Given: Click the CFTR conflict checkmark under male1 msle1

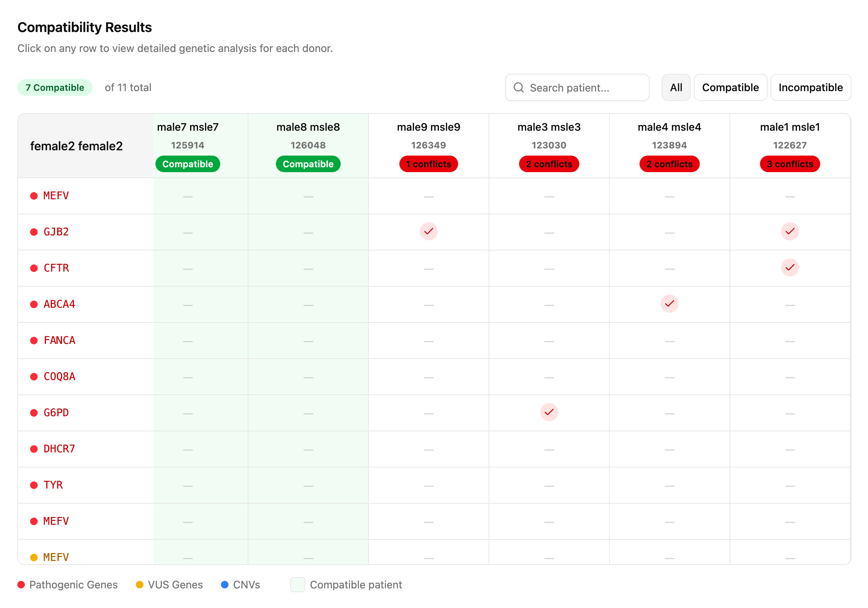Looking at the screenshot, I should (x=790, y=267).
